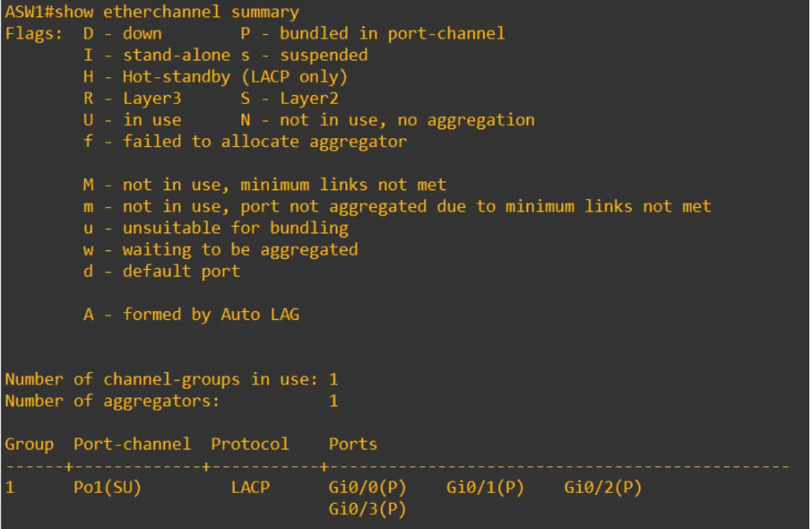Viewport: 812px width, 529px height.
Task: Click the 'd - default port' flag line
Action: coord(161,272)
